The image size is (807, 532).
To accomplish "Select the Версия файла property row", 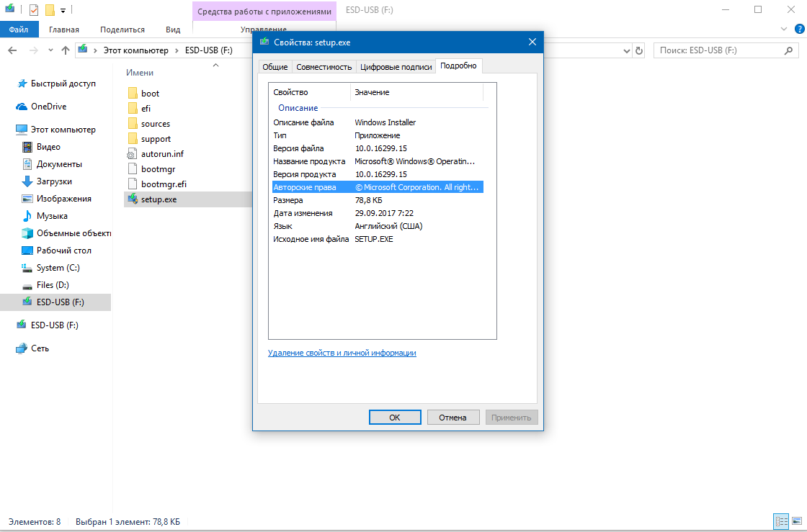I will [x=378, y=148].
